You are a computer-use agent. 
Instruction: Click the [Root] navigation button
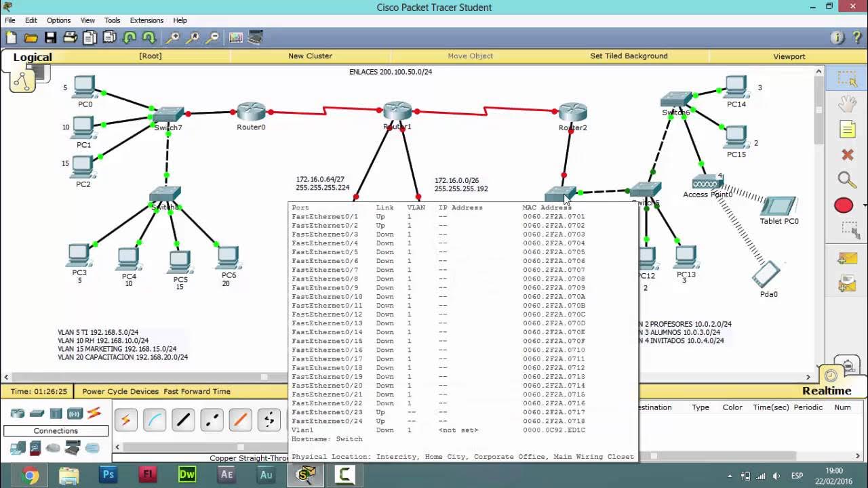[x=151, y=56]
